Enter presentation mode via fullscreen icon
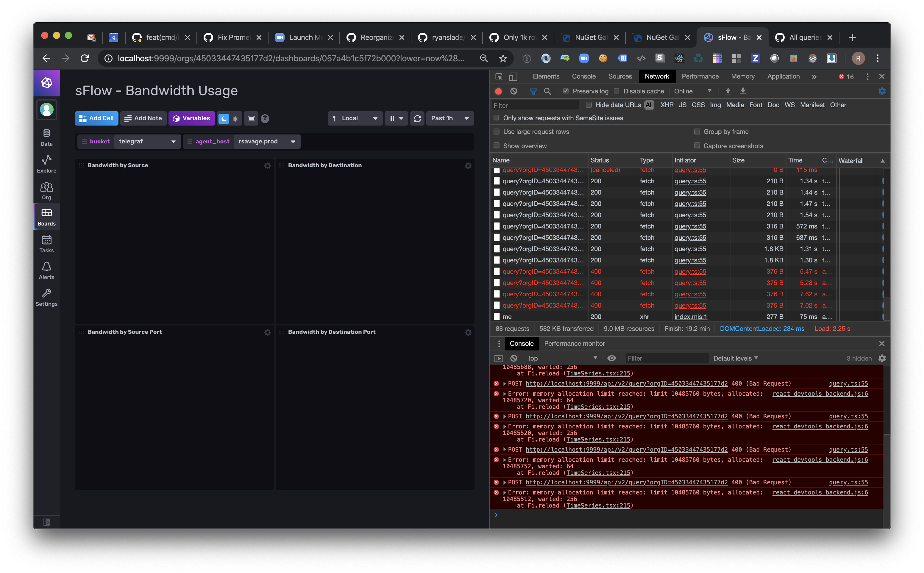Image resolution: width=924 pixels, height=573 pixels. pos(251,119)
